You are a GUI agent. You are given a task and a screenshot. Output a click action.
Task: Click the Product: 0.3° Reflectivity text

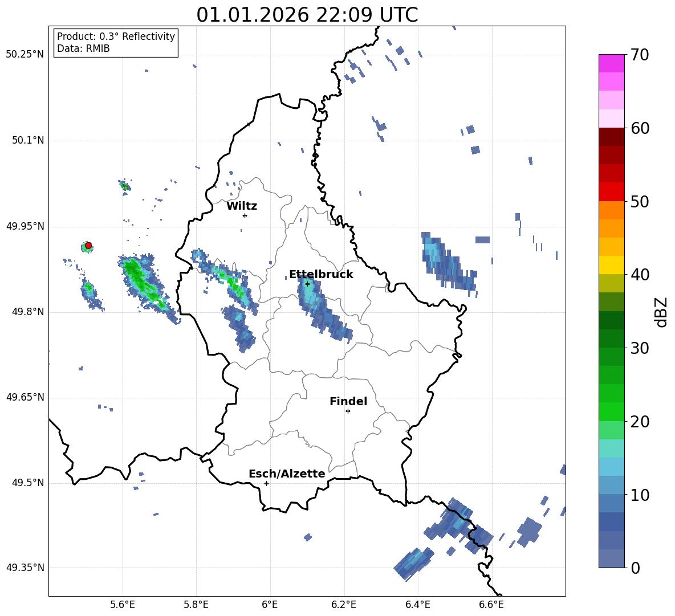click(x=116, y=36)
